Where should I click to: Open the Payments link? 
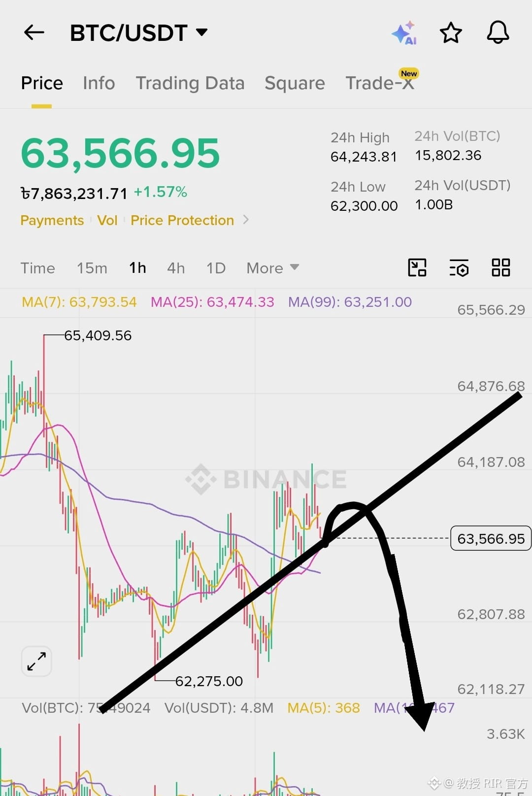52,220
